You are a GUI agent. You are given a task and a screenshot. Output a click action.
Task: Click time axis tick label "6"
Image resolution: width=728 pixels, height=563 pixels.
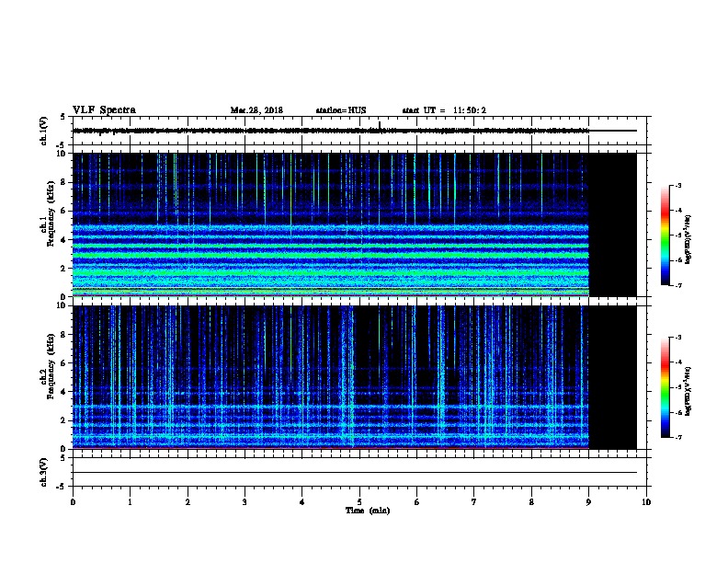click(x=416, y=501)
